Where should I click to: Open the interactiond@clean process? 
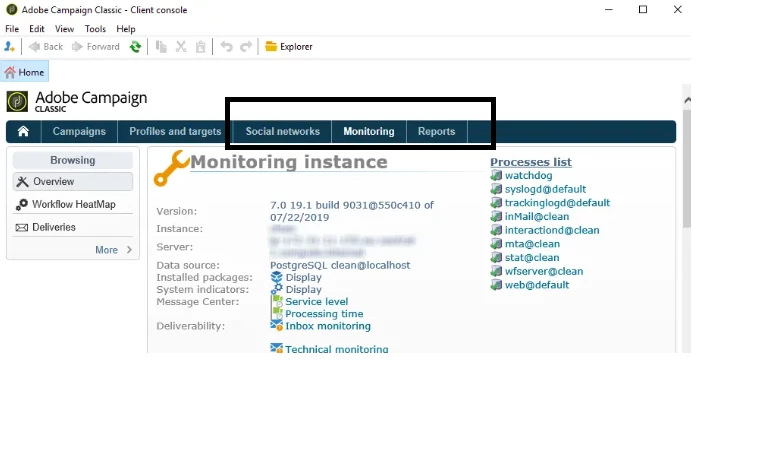(x=552, y=230)
